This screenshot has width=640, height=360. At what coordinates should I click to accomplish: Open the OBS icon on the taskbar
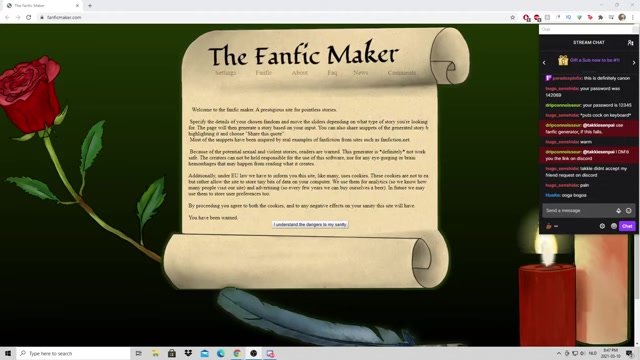click(x=253, y=353)
